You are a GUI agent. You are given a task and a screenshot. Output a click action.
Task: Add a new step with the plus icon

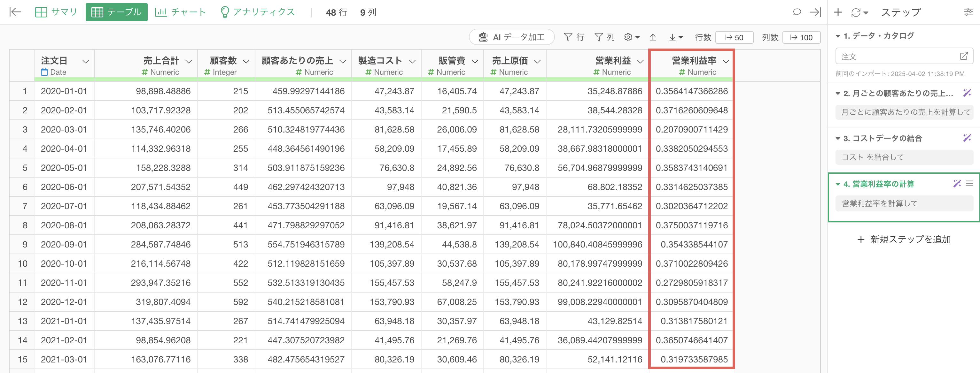point(838,12)
